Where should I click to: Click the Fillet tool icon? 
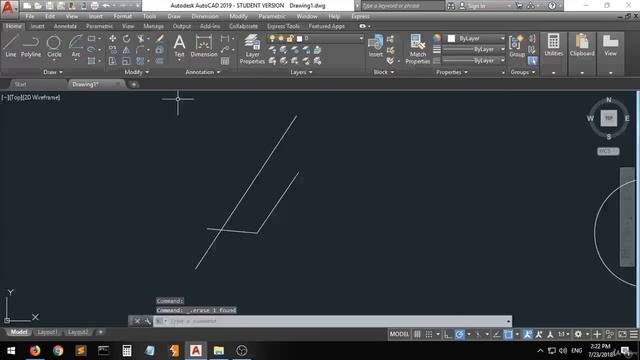click(x=141, y=50)
